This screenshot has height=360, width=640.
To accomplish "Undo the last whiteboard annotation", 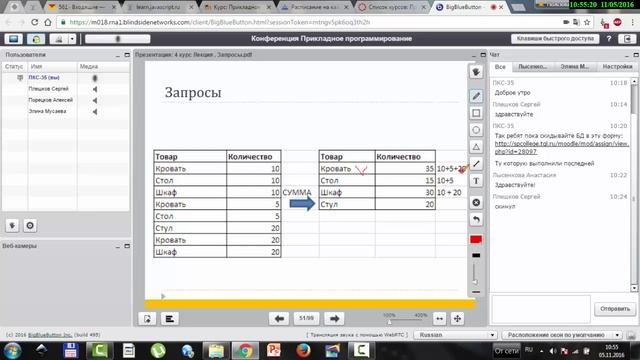I will point(476,219).
